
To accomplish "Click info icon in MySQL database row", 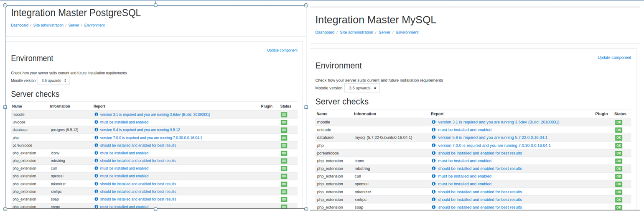I will pyautogui.click(x=434, y=138).
